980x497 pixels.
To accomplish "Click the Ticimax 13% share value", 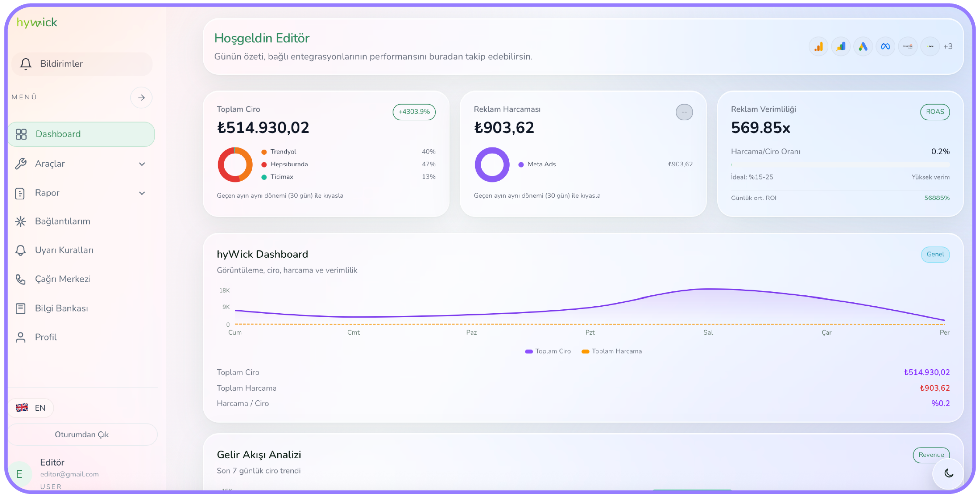I will [428, 177].
